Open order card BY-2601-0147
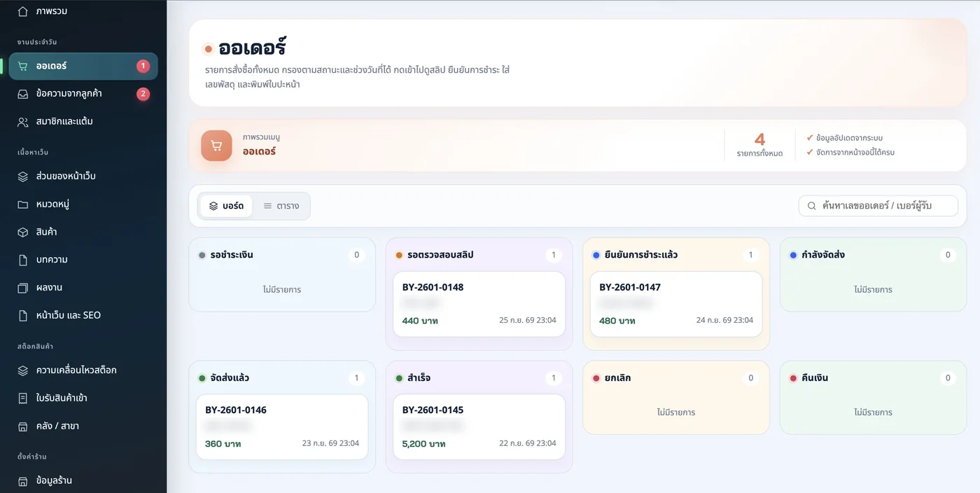The image size is (980, 493). point(676,304)
